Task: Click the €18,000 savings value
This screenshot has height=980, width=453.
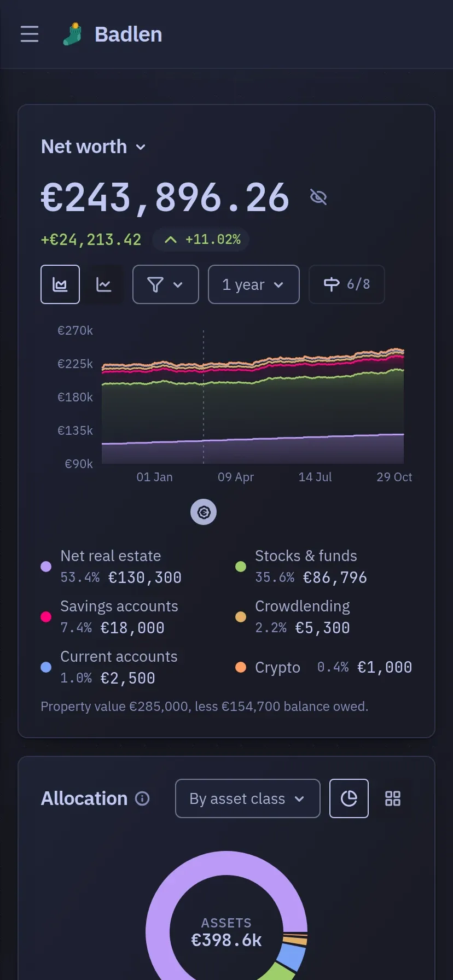Action: pos(132,628)
